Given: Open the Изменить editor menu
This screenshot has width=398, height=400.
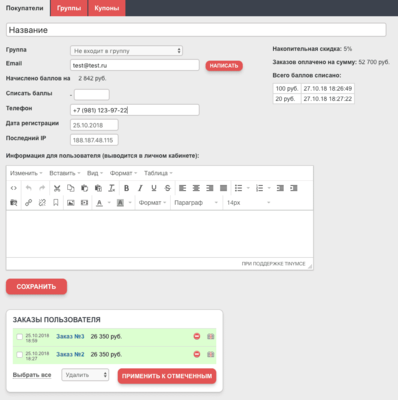Looking at the screenshot, I should [26, 173].
